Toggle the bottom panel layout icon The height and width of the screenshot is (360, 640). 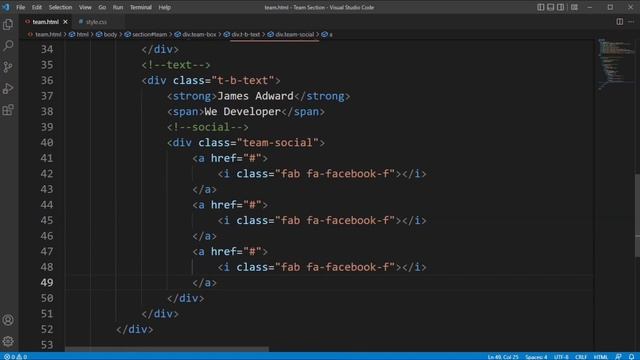point(551,7)
